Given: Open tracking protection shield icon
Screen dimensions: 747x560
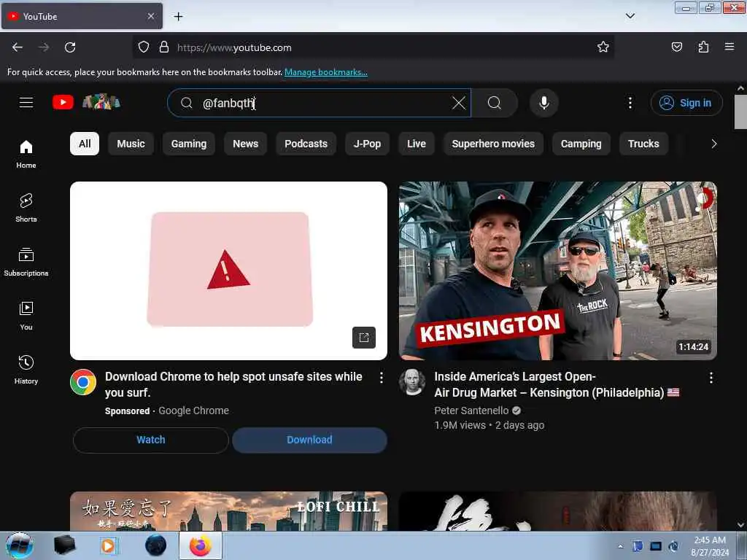Looking at the screenshot, I should 144,47.
